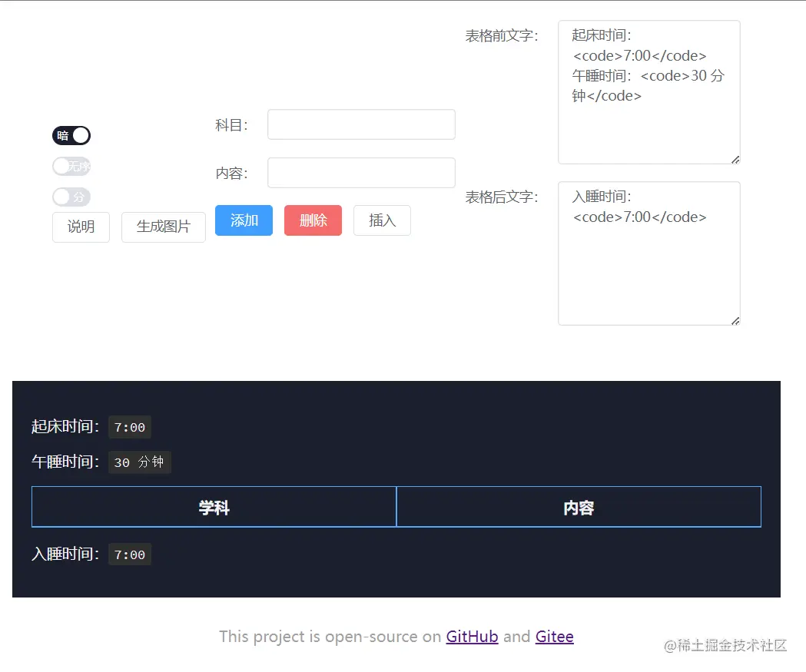Click the 表格前文字 textarea

[x=648, y=92]
